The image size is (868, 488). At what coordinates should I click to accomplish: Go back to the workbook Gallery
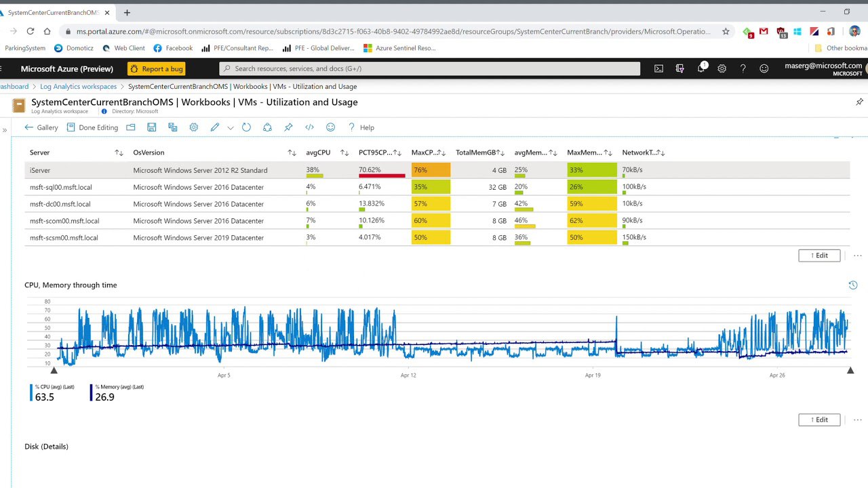point(41,127)
